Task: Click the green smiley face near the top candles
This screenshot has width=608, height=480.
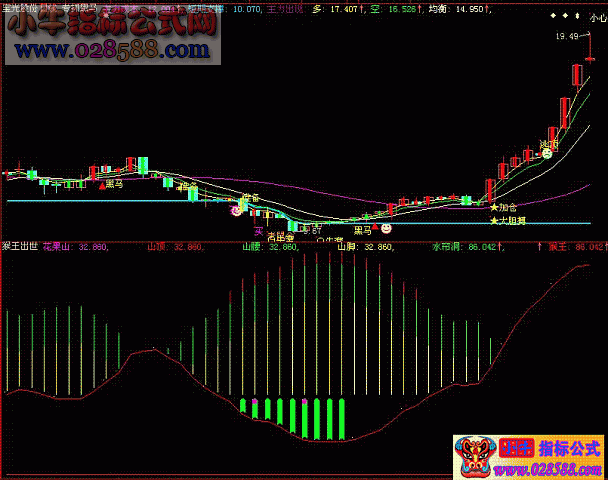Action: pyautogui.click(x=547, y=153)
